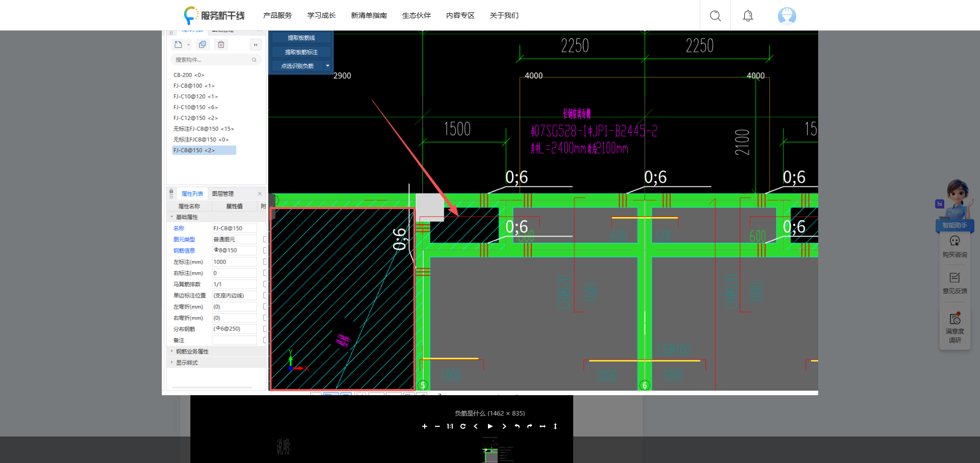Start the image slideshow play button
This screenshot has height=463, width=980.
tap(490, 426)
